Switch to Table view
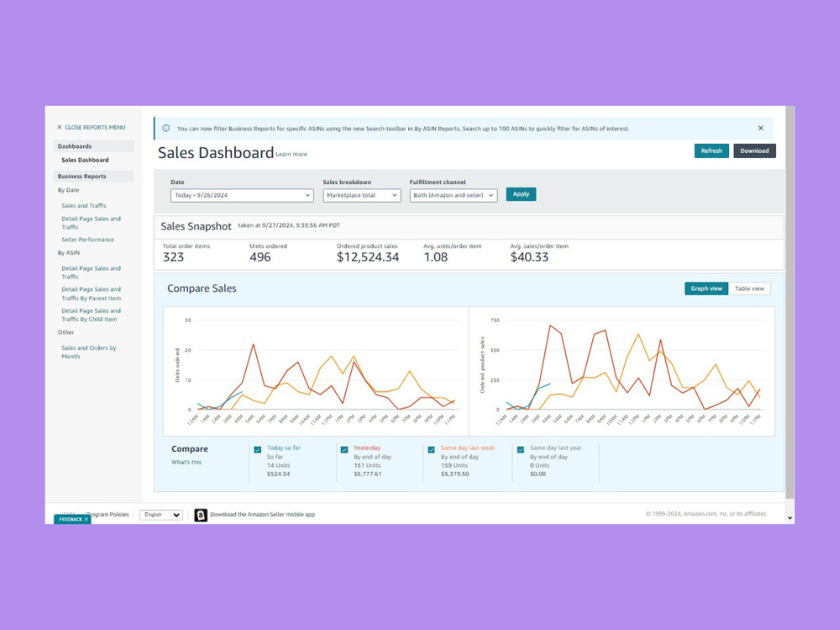This screenshot has height=630, width=840. [749, 289]
